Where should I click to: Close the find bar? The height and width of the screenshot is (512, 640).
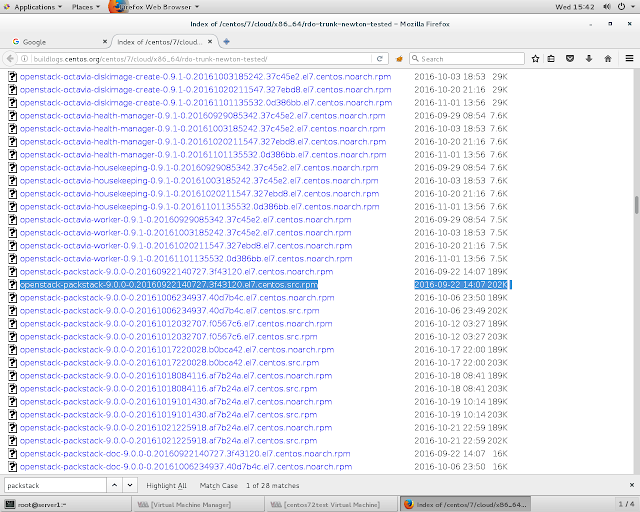tap(631, 485)
